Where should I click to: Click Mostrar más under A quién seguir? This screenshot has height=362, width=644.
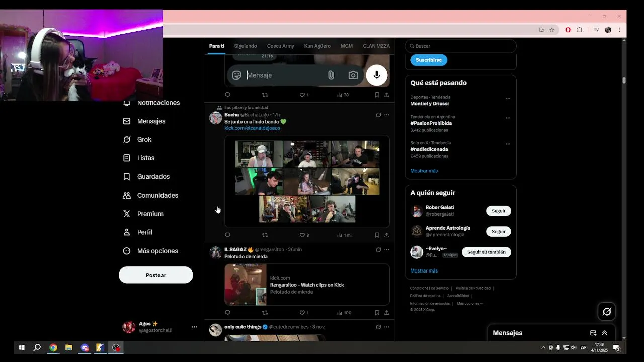(x=424, y=270)
